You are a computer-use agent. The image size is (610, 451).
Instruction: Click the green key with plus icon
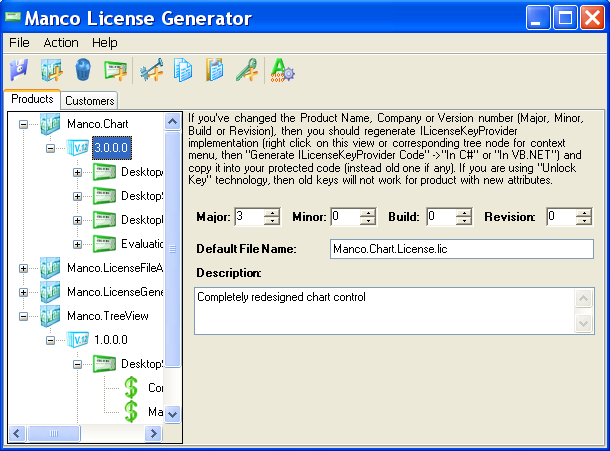pyautogui.click(x=247, y=70)
